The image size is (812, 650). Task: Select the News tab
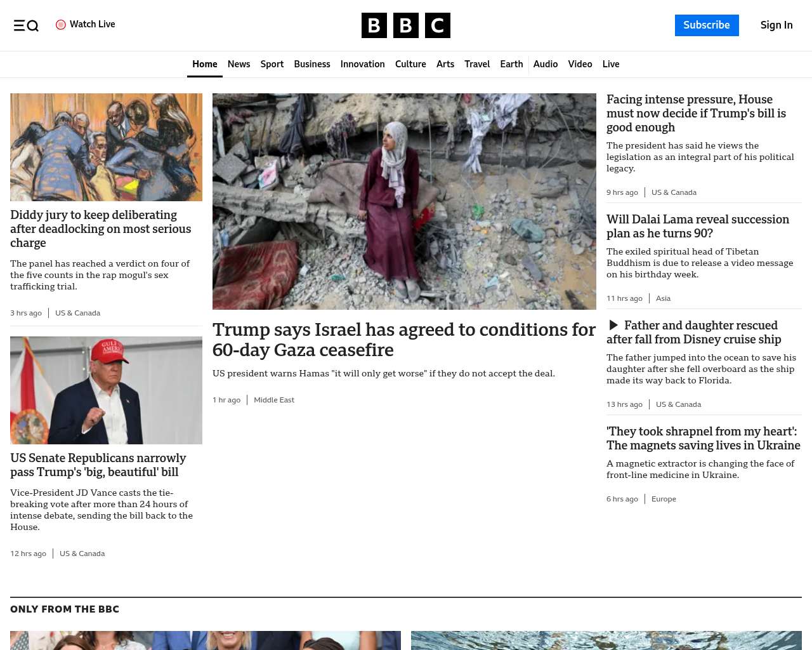[239, 64]
